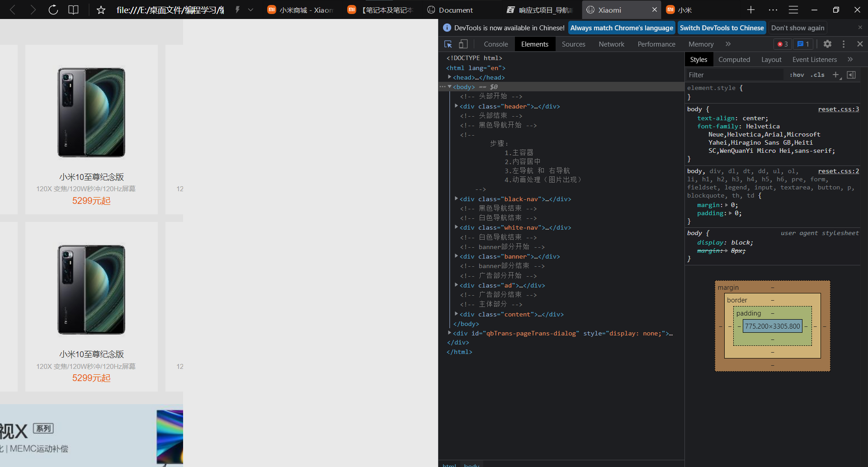Open a new browser tab
Screen dimensions: 868x467
tap(751, 9)
